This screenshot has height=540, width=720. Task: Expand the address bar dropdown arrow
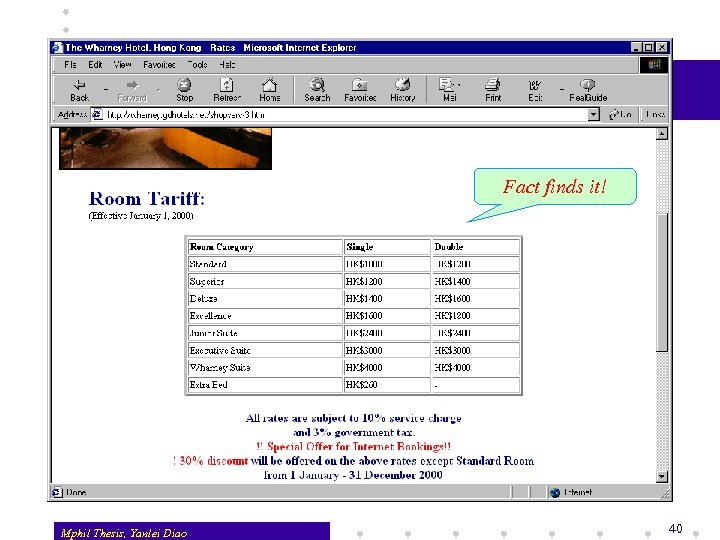(593, 114)
